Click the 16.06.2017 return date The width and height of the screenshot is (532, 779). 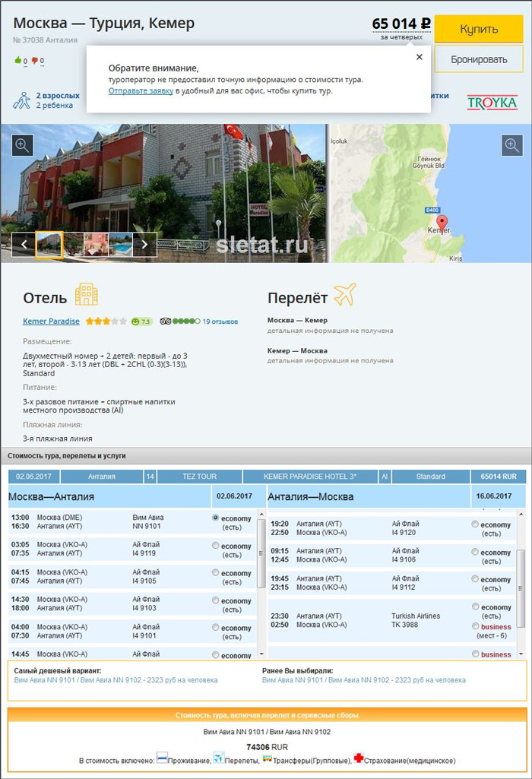click(x=494, y=496)
